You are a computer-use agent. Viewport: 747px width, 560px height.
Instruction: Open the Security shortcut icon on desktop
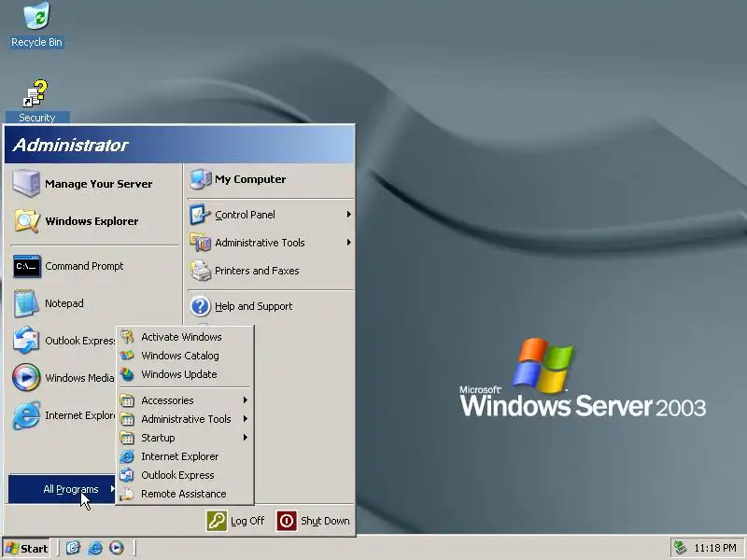35,93
